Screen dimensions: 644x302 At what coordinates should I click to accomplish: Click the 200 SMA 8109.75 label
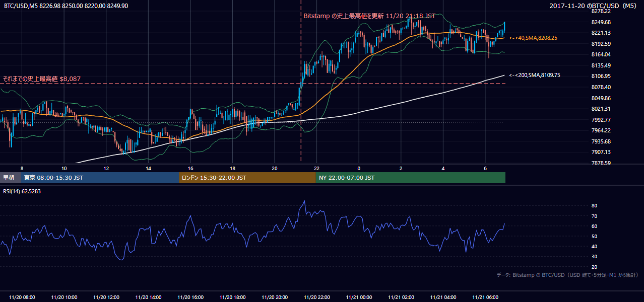click(x=534, y=75)
